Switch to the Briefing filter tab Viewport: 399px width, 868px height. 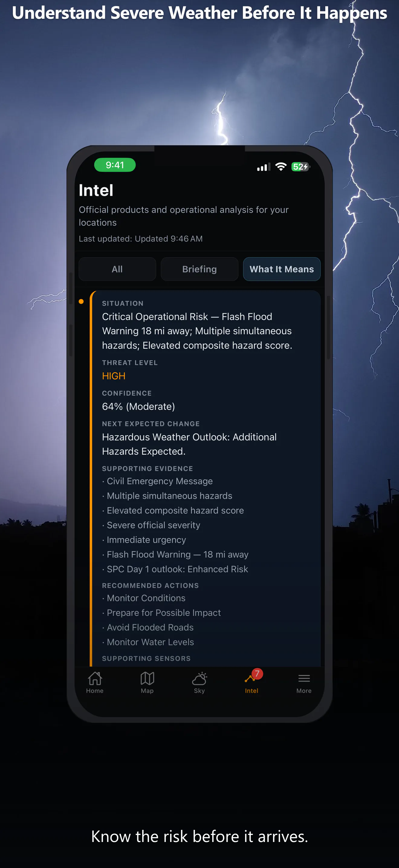199,269
